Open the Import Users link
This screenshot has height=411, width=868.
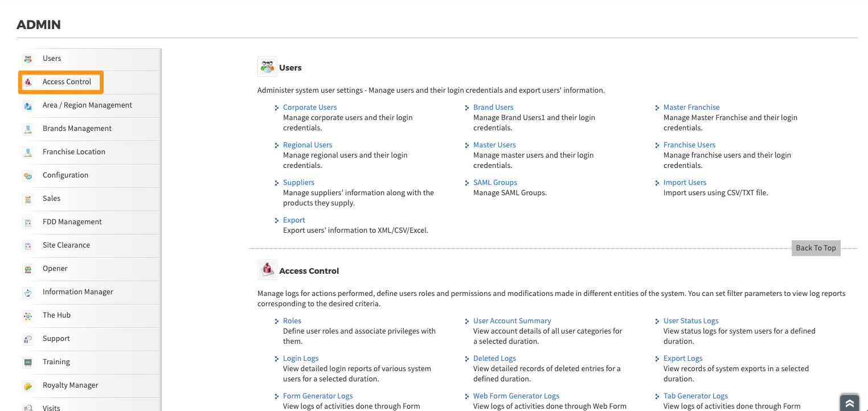point(685,182)
